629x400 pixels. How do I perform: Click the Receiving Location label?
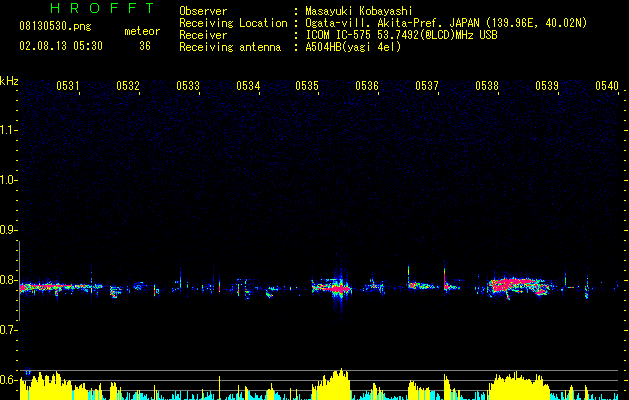click(233, 23)
